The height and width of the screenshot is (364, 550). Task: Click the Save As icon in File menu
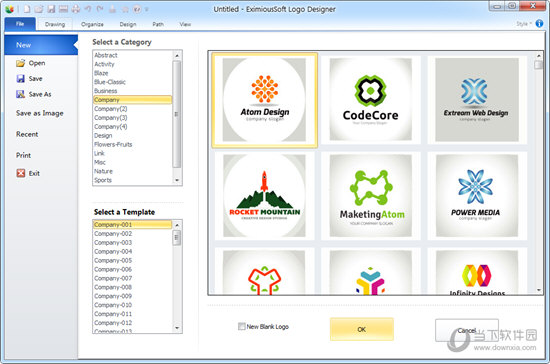(20, 94)
